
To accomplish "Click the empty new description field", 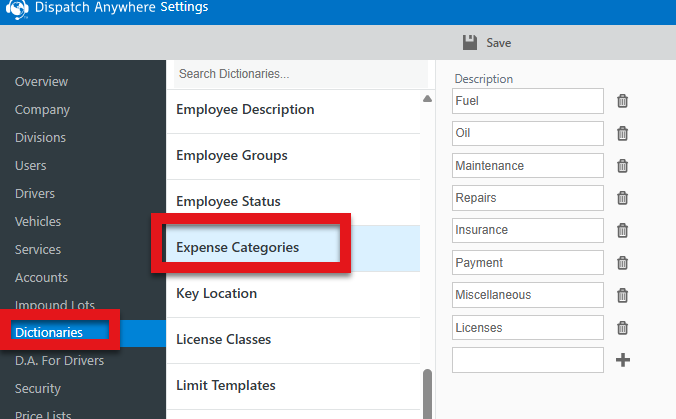I will [x=528, y=360].
